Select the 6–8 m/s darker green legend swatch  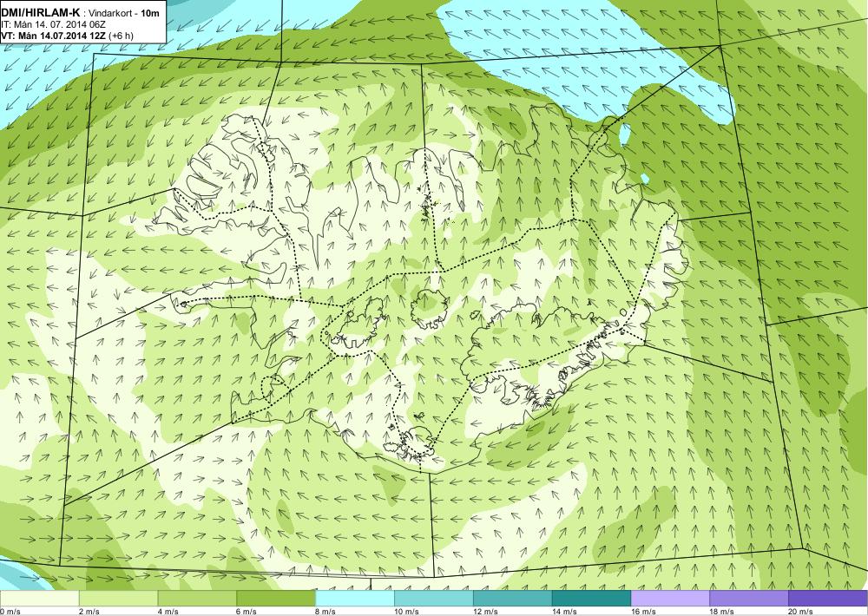(276, 599)
